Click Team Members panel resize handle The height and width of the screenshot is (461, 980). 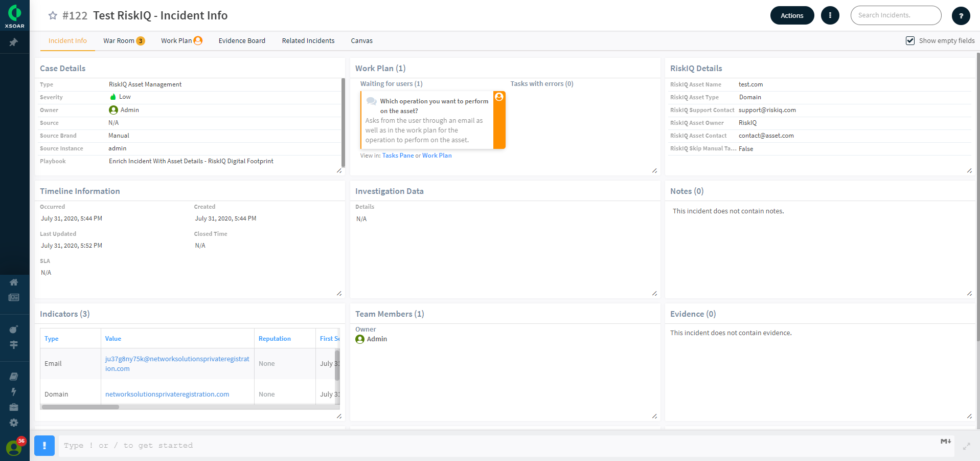pyautogui.click(x=654, y=416)
